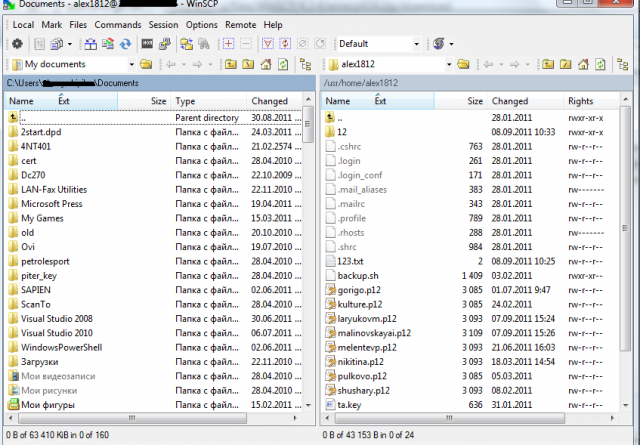Sort remote panel by Rights column header
The image size is (640, 445).
[x=591, y=101]
